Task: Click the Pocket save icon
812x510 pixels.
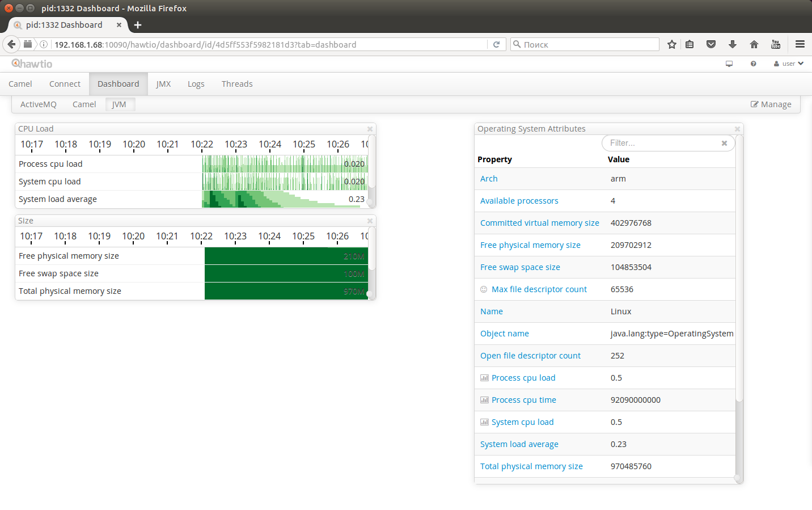Action: tap(711, 44)
